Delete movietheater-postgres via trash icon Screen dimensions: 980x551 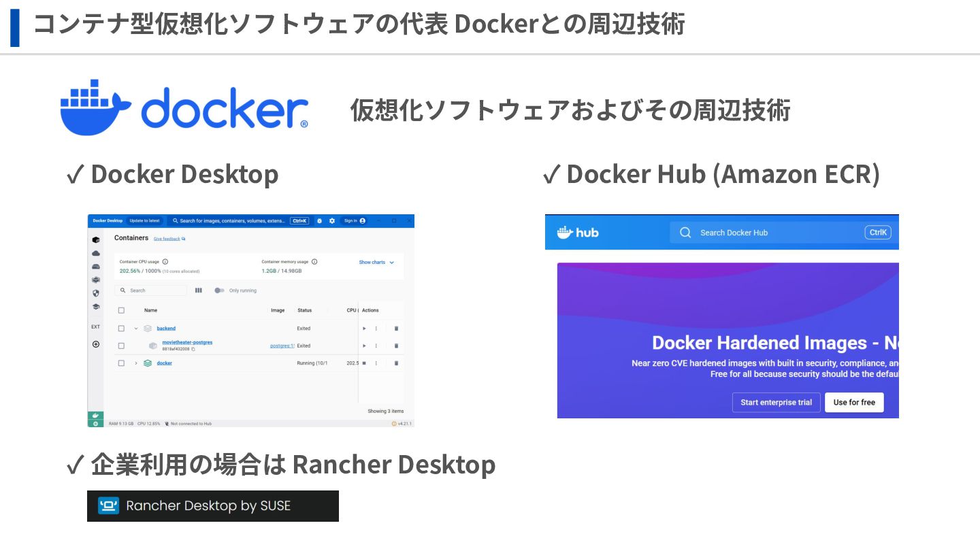coord(397,346)
